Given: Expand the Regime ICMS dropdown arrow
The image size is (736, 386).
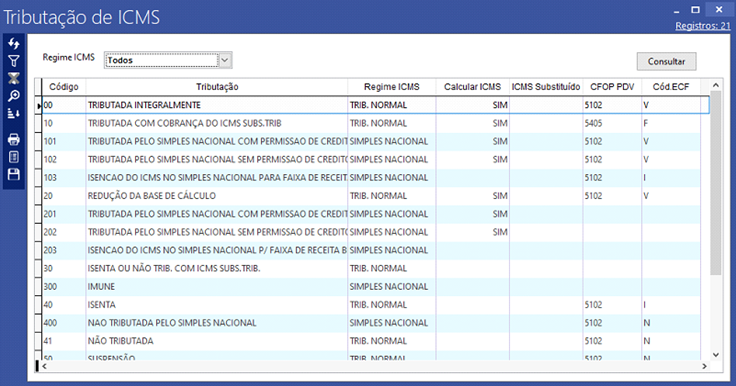Looking at the screenshot, I should (x=225, y=60).
